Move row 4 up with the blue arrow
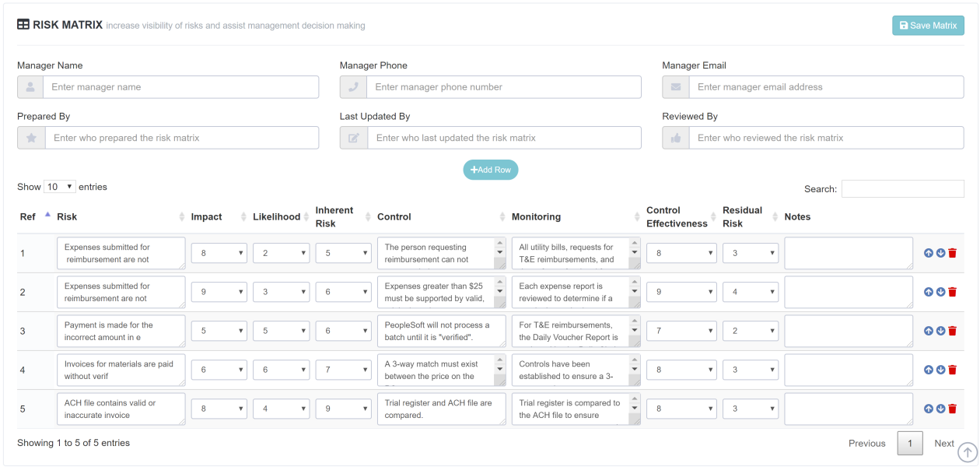The width and height of the screenshot is (980, 467). (927, 369)
